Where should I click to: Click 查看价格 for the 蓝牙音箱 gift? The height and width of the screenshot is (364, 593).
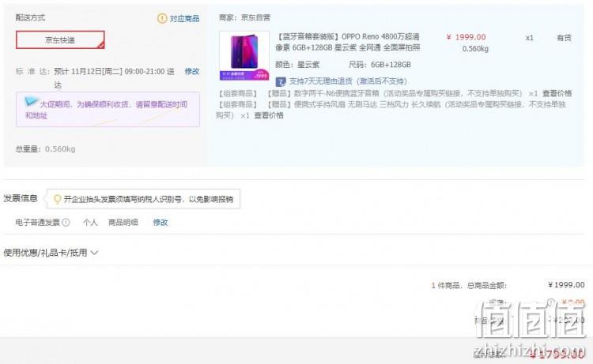pos(557,93)
